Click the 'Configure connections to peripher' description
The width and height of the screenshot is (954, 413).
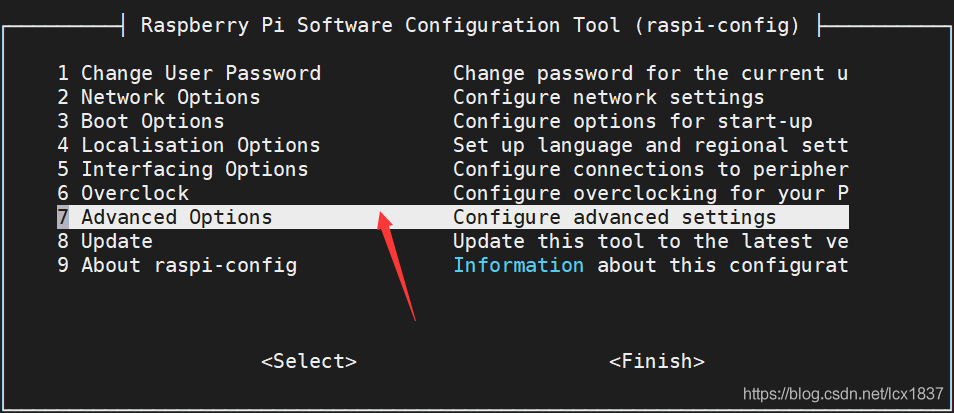[x=650, y=169]
